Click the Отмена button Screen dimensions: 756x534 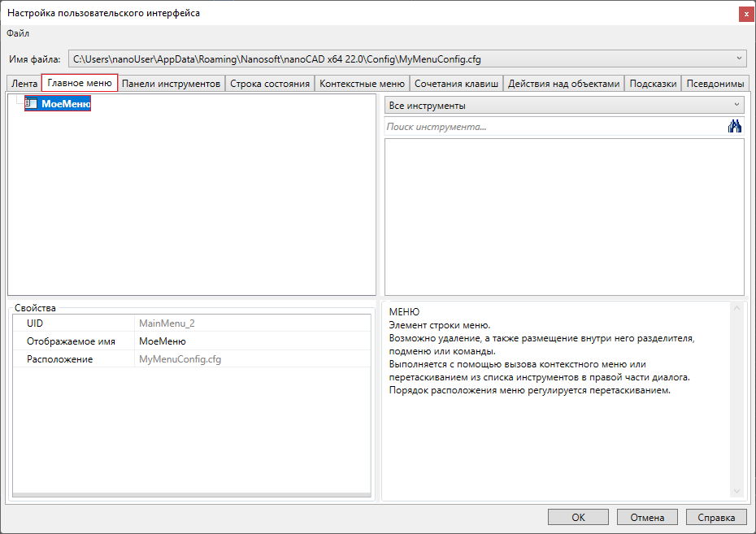tap(647, 517)
